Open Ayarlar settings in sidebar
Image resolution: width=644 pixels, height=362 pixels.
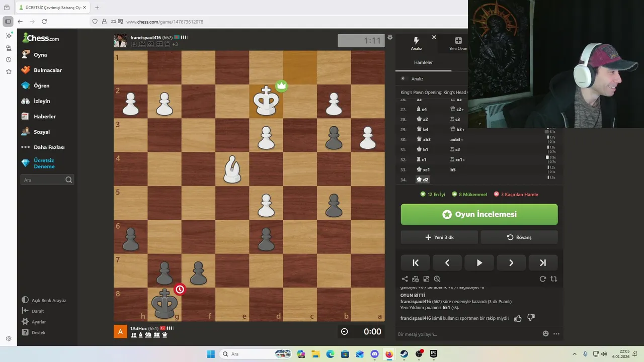tap(34, 322)
